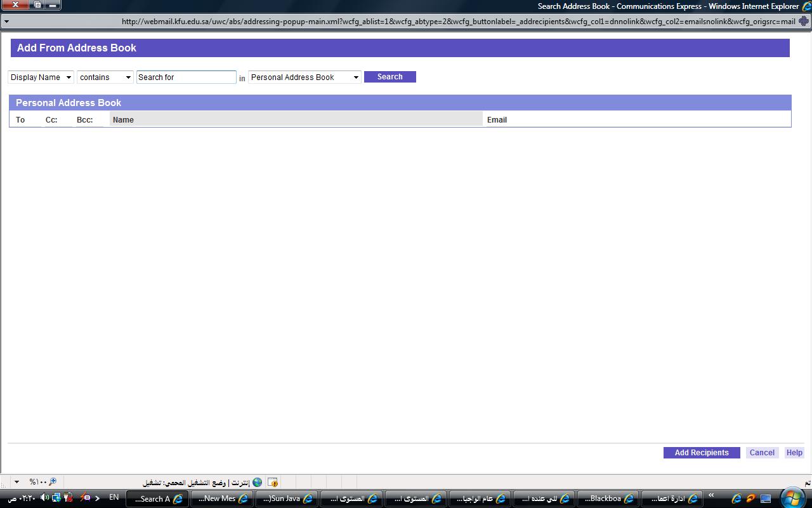
Task: Switch to the Blackboard taskbar window
Action: (608, 498)
